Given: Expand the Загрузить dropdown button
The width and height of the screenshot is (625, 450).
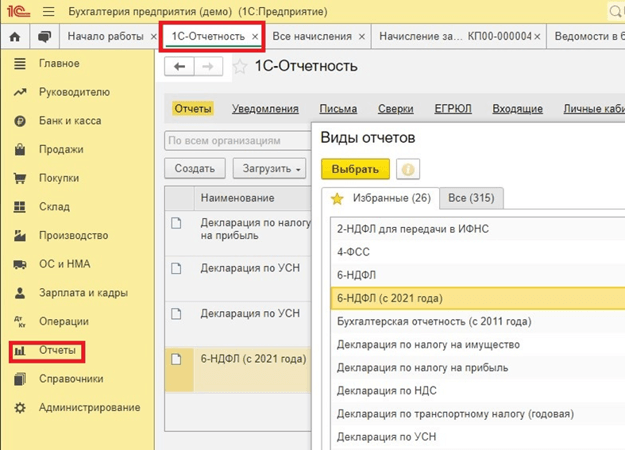Looking at the screenshot, I should 270,169.
